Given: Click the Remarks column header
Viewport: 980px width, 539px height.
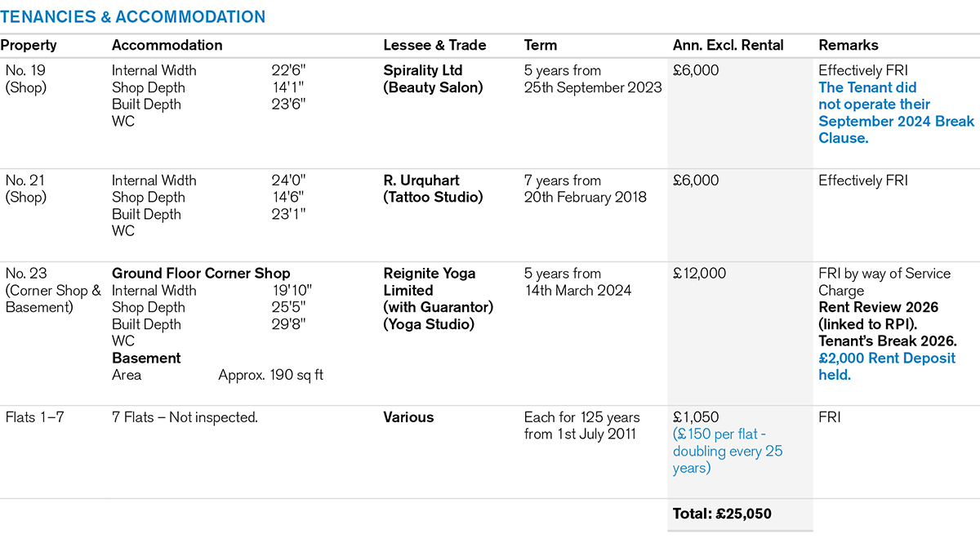Looking at the screenshot, I should point(849,46).
